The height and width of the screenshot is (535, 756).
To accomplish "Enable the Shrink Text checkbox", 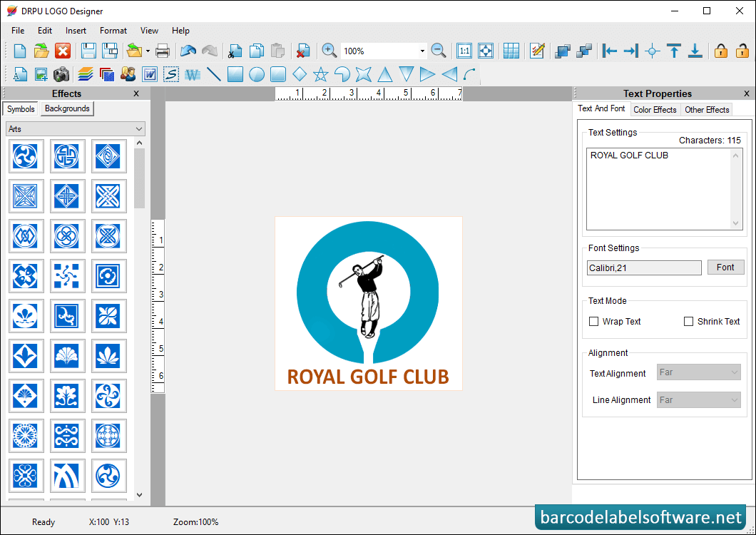I will coord(688,321).
